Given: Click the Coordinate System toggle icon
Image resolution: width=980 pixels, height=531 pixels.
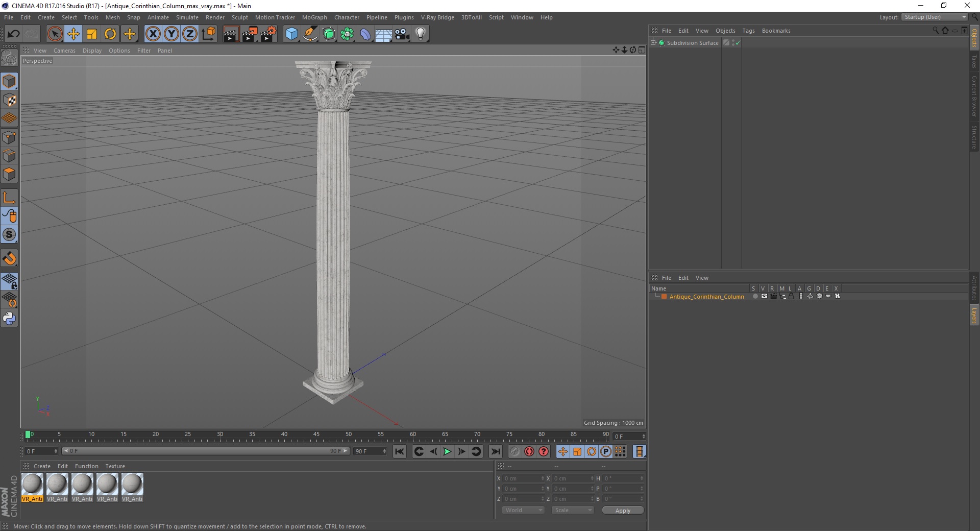Looking at the screenshot, I should 208,34.
